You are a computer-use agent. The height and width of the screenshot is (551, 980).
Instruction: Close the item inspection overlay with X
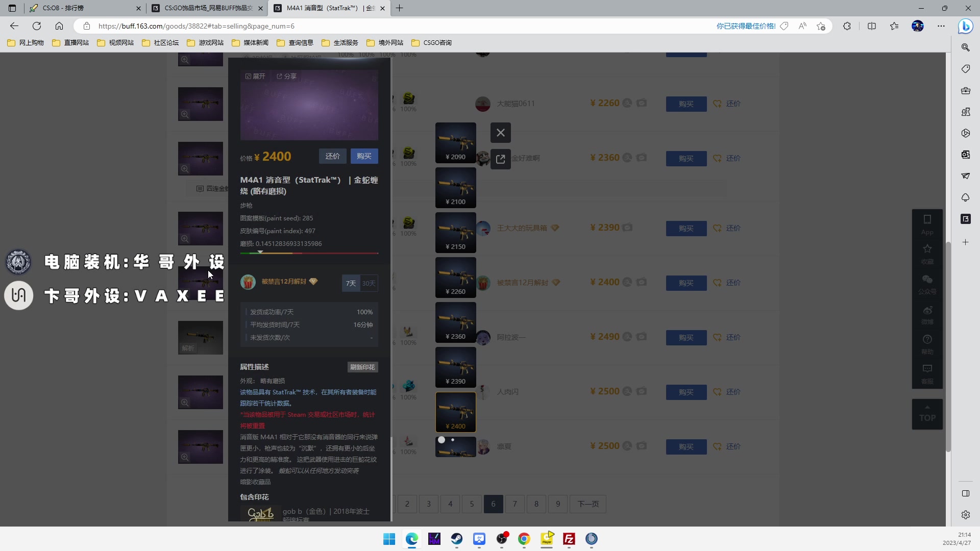[x=500, y=133]
